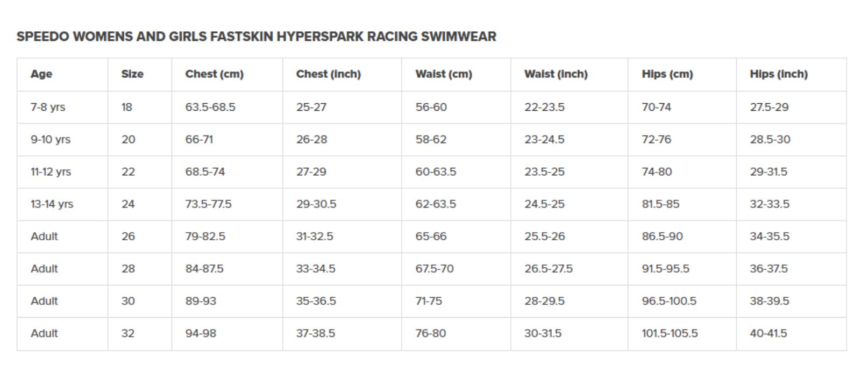Click the Waist (cm) column header
The width and height of the screenshot is (868, 379).
coord(444,74)
